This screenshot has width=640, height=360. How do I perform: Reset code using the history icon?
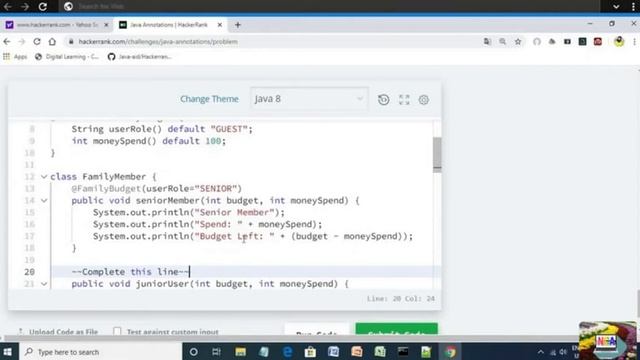tap(383, 100)
